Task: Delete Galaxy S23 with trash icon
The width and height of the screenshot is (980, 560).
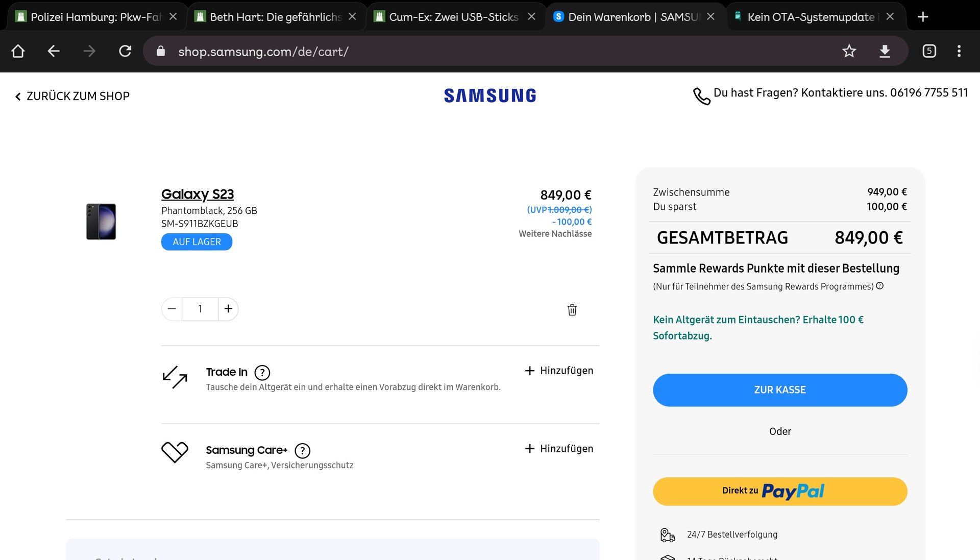Action: [x=572, y=310]
